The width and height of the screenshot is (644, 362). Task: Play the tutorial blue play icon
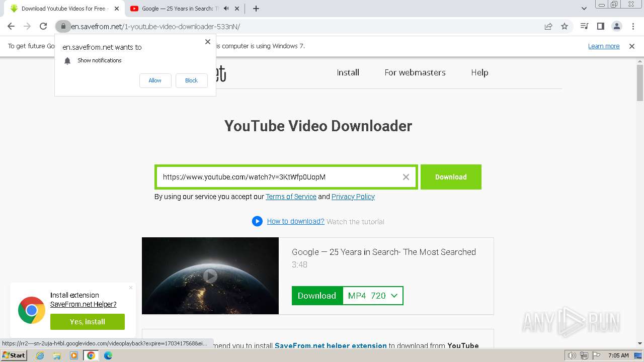(x=257, y=221)
